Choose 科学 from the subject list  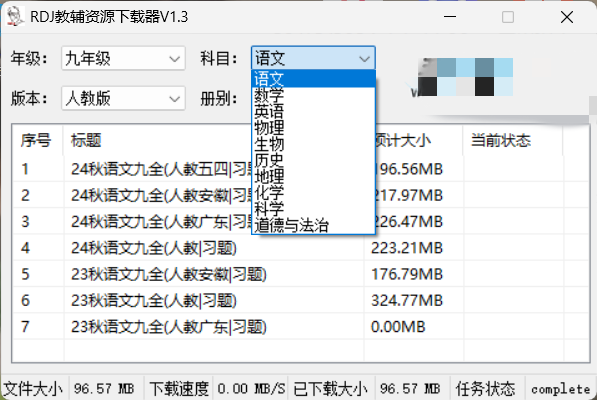click(313, 209)
